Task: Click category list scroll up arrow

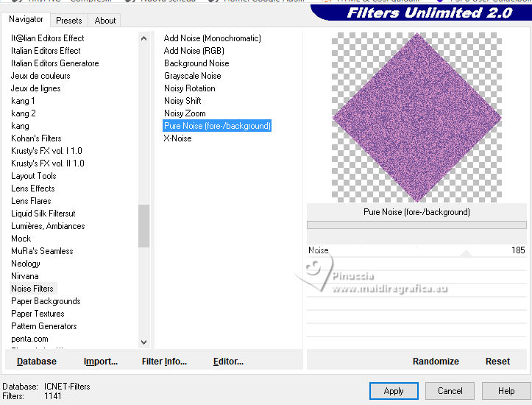Action: point(144,38)
